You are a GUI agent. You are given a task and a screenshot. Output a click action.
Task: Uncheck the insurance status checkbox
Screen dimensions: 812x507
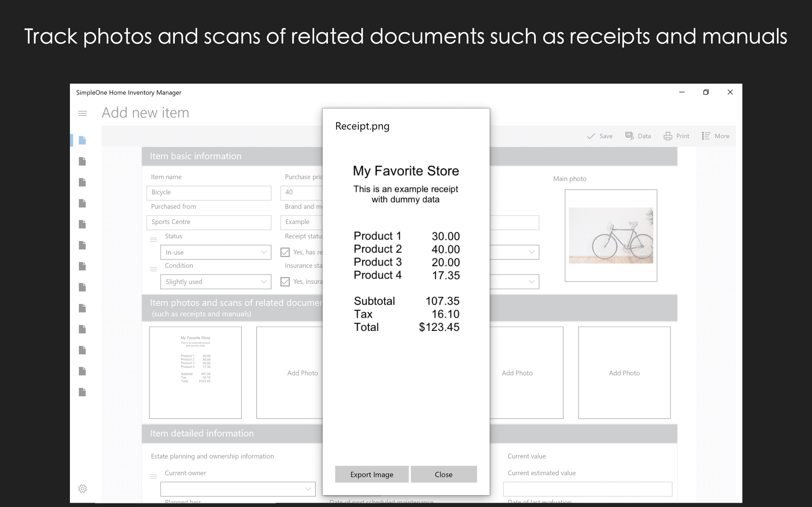pyautogui.click(x=285, y=282)
